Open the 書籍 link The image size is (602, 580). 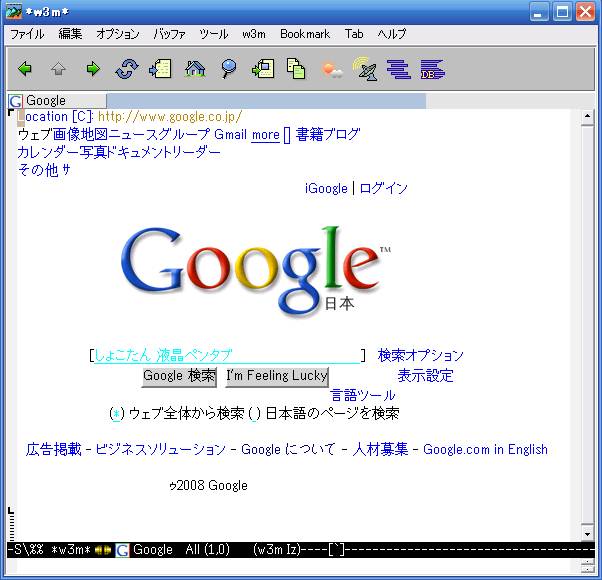tap(309, 134)
